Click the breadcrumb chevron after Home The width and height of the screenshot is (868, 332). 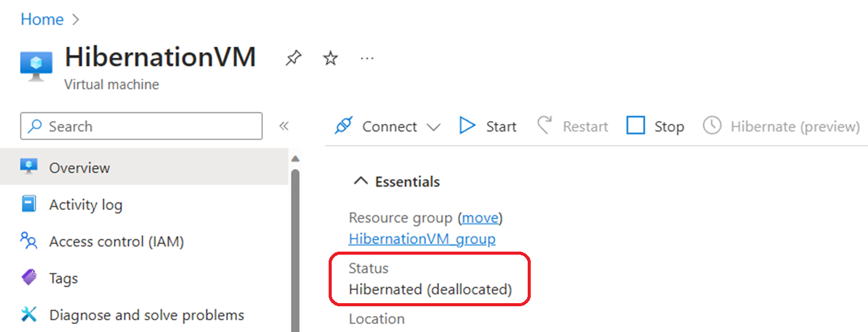pyautogui.click(x=76, y=20)
